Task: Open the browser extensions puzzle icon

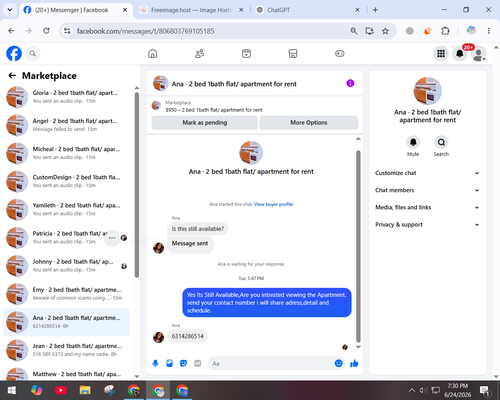Action: [445, 31]
